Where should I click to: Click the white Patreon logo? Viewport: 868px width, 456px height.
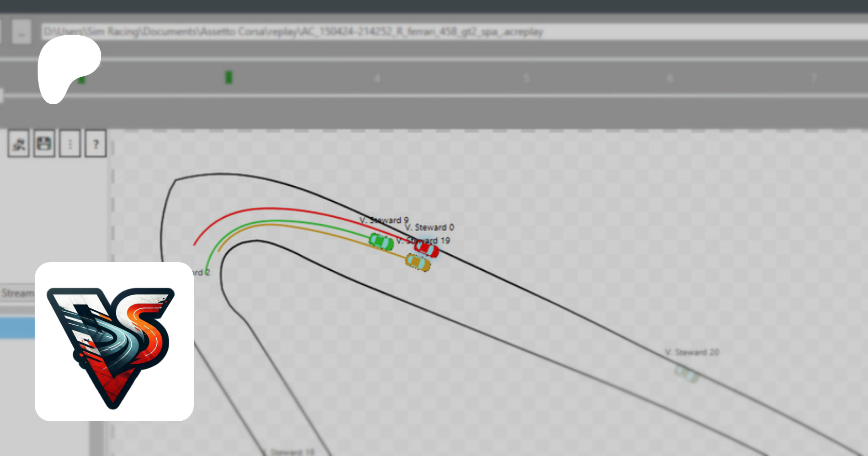click(68, 68)
